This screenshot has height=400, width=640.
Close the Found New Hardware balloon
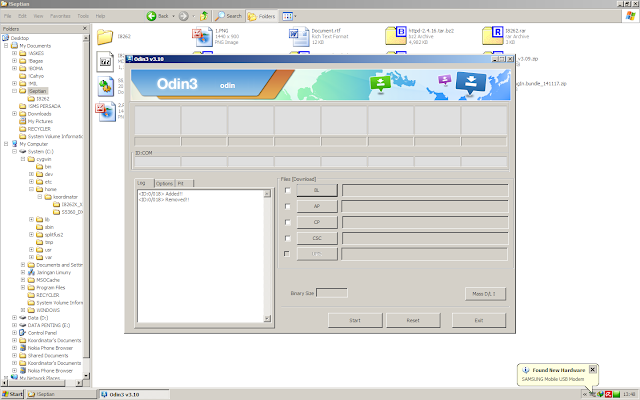[593, 369]
